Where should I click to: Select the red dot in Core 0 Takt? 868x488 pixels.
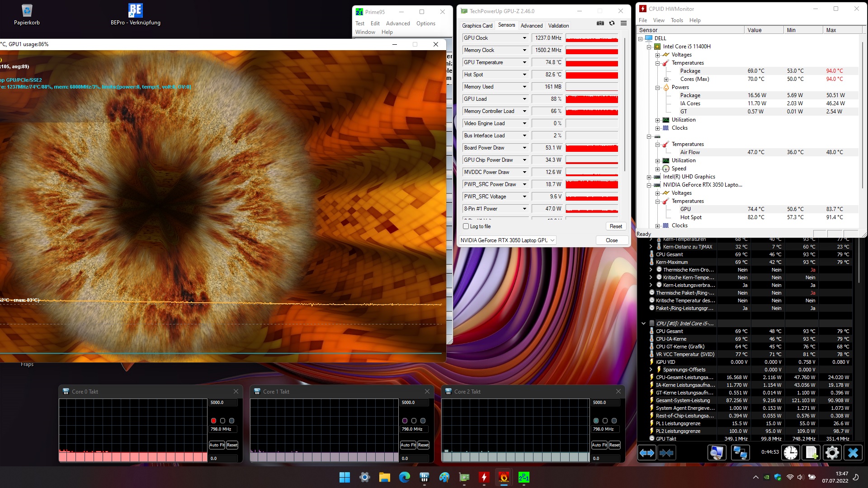tap(213, 421)
